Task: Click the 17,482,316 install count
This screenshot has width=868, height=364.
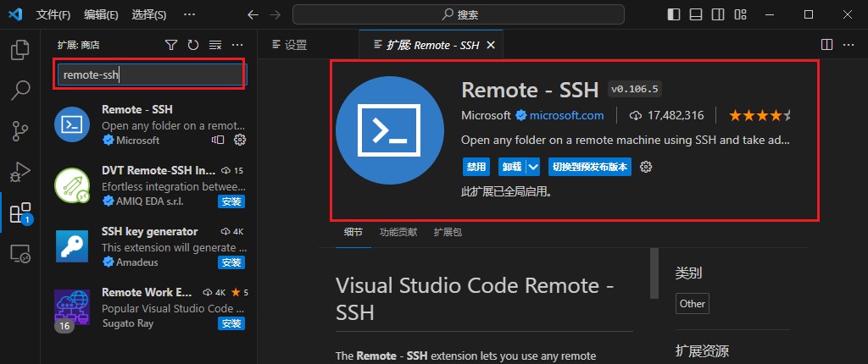Action: click(x=667, y=116)
